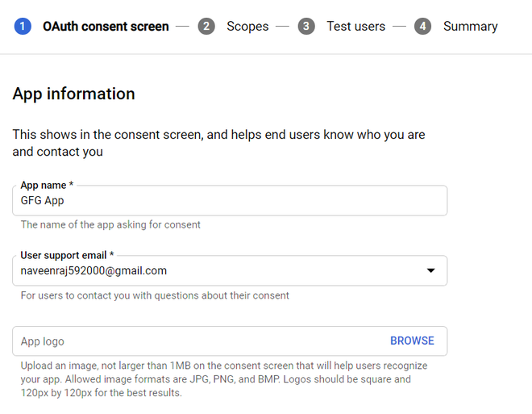
Task: Click the app name consent helper text
Action: click(x=110, y=225)
